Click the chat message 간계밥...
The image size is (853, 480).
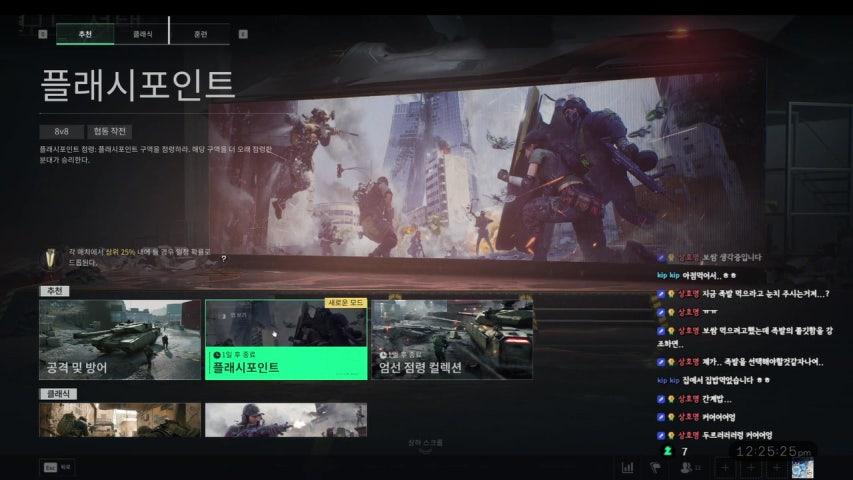click(716, 399)
